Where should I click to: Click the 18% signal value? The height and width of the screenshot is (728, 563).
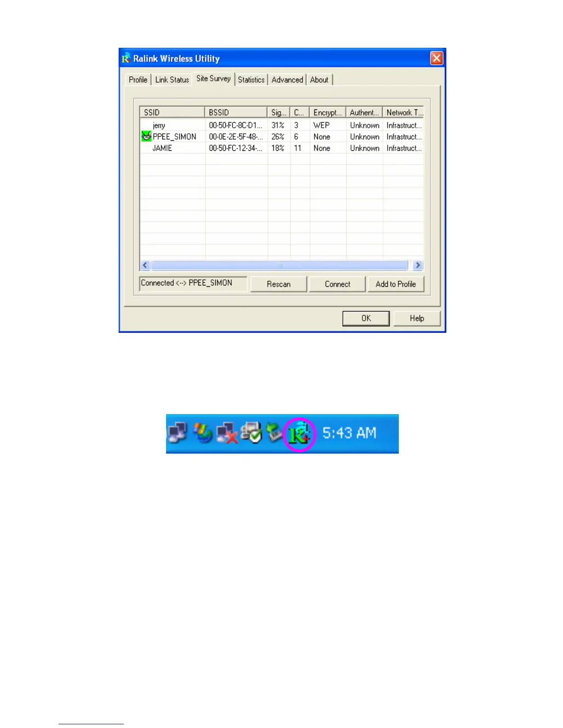click(x=278, y=148)
